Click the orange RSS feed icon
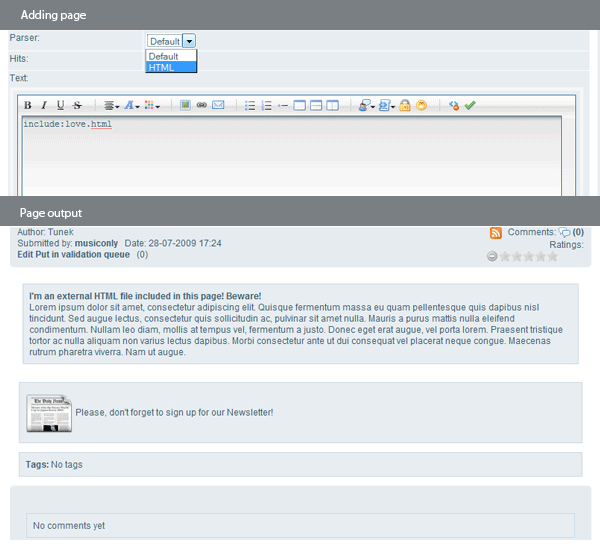Image resolution: width=600 pixels, height=550 pixels. 496,233
